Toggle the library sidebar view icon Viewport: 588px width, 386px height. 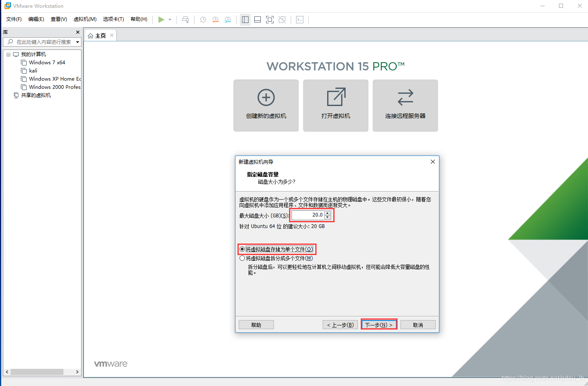(x=245, y=20)
